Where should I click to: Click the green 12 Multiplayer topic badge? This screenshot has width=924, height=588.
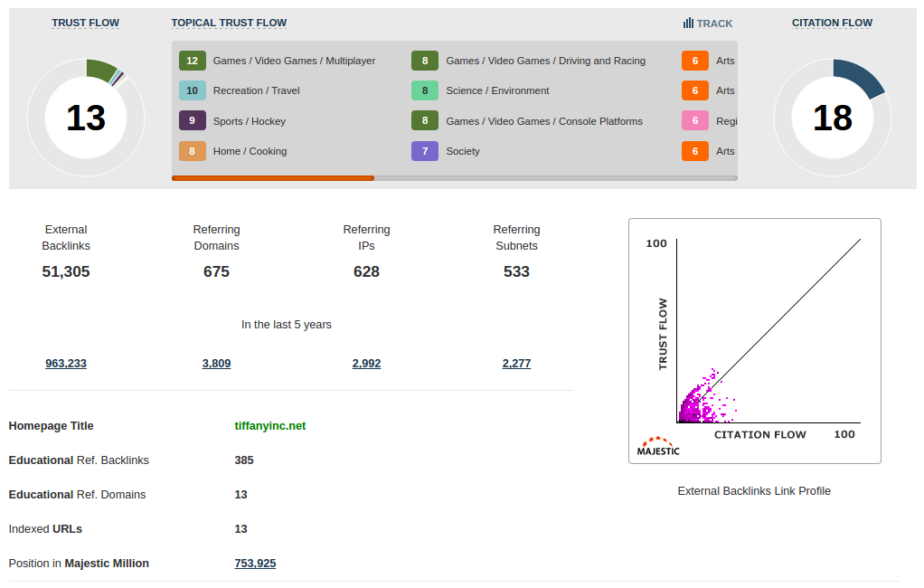[x=192, y=61]
